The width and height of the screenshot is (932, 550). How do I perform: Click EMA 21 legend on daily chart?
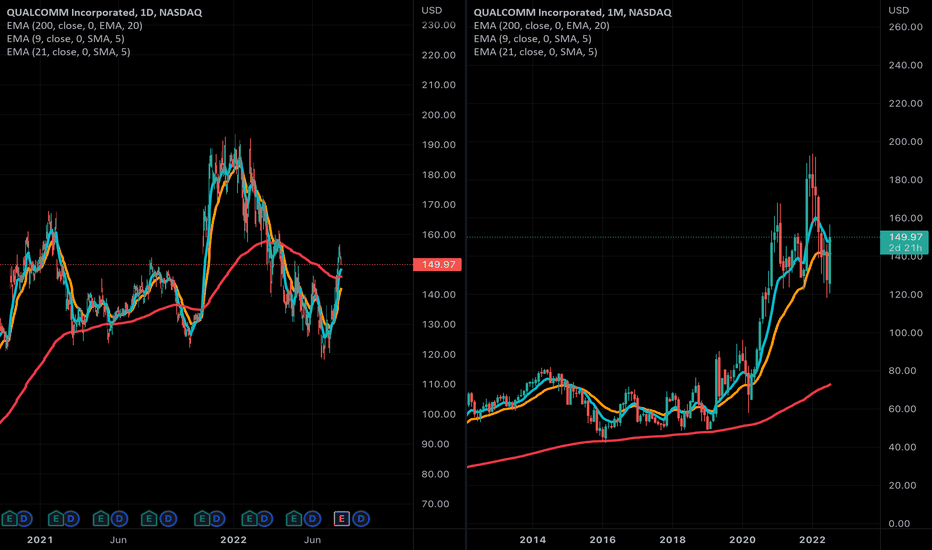[68, 52]
